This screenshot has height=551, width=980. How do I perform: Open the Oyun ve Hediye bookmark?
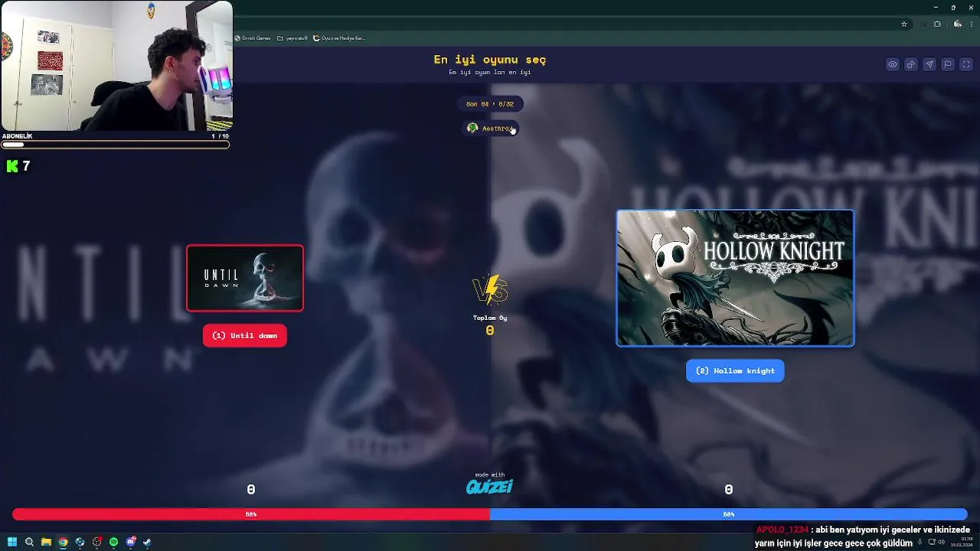339,38
